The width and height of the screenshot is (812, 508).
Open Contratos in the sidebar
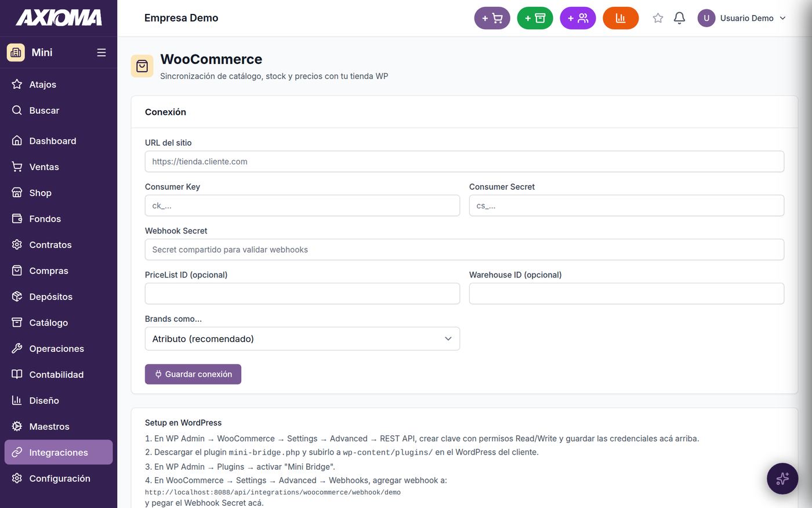pos(59,244)
